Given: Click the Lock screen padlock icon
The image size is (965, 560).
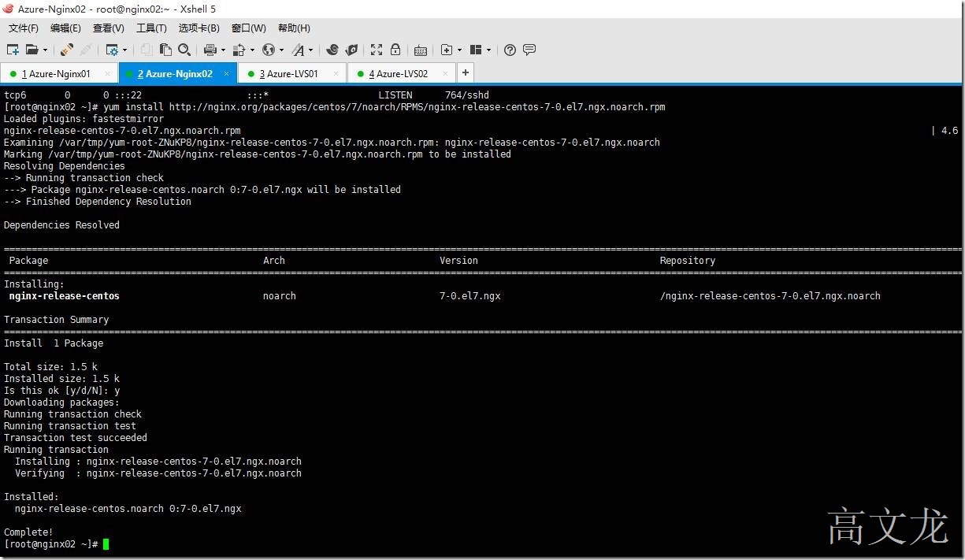Looking at the screenshot, I should coord(395,50).
